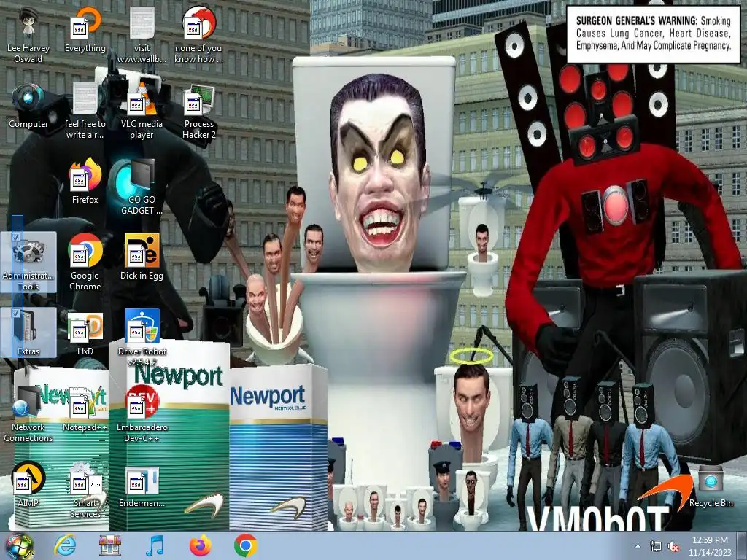Open the 'feel free to write a r...' file
This screenshot has width=747, height=560.
click(x=85, y=112)
